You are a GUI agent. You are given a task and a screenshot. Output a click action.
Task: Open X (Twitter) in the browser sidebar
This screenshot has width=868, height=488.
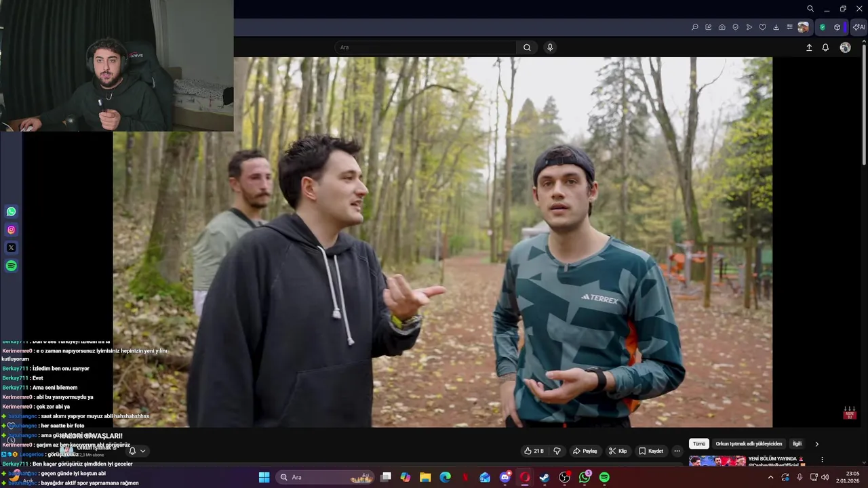click(x=11, y=248)
